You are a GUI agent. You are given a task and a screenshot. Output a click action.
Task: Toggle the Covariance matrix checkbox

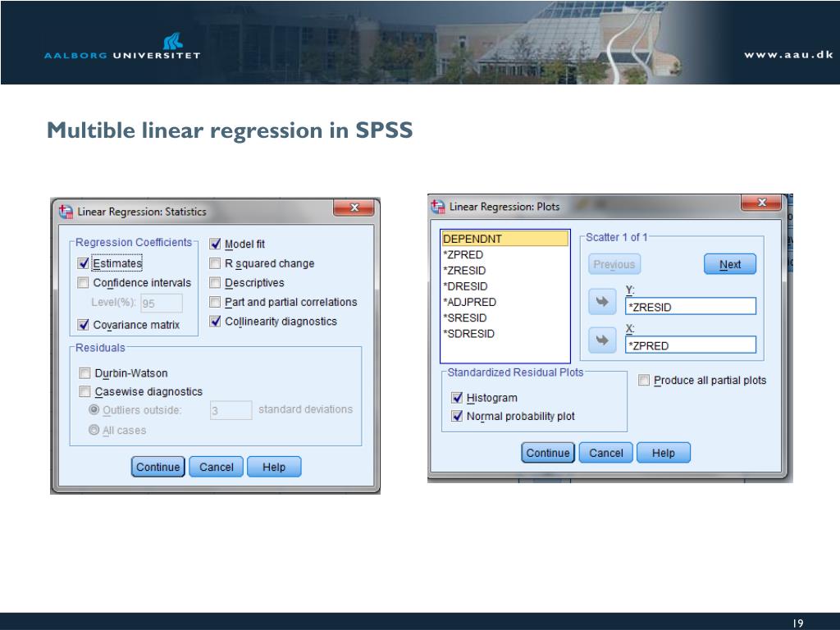pyautogui.click(x=83, y=325)
